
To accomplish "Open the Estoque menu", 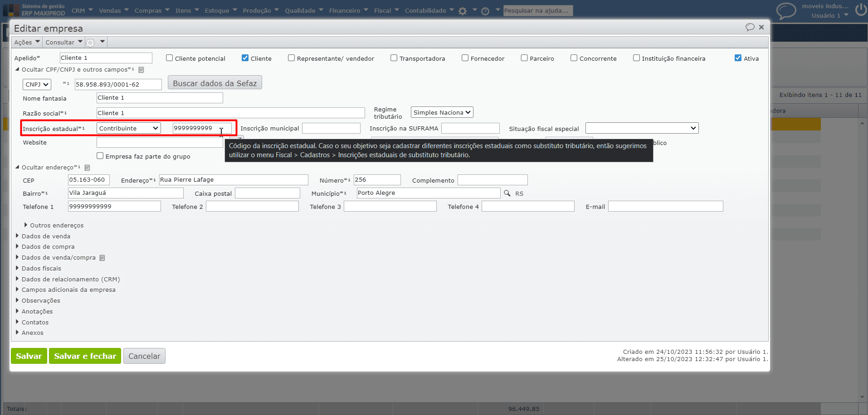I will [221, 10].
